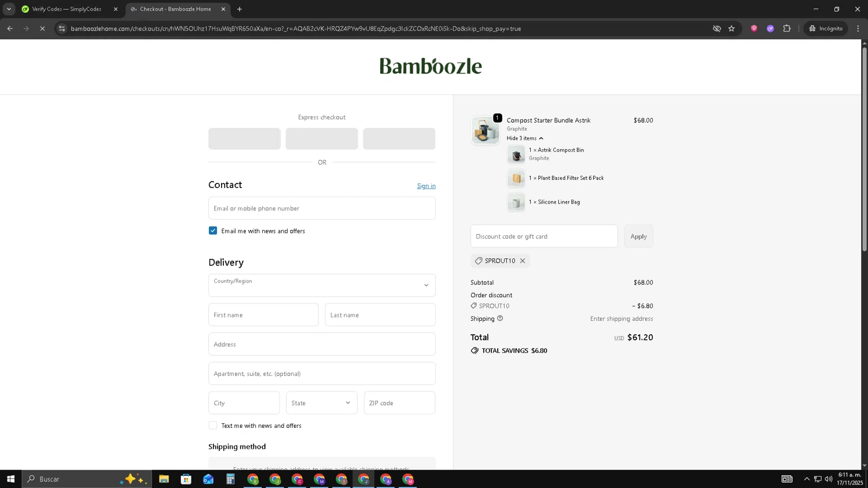Click the Compost Starter Bundle thumbnail
This screenshot has height=488, width=868.
pos(486,130)
